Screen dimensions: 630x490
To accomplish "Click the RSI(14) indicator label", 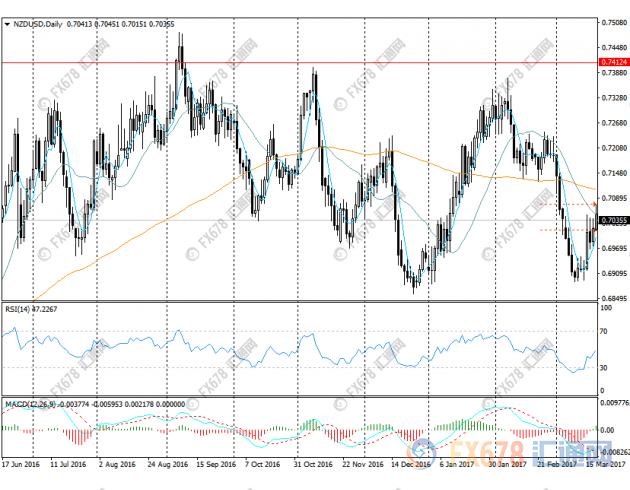I will click(19, 309).
